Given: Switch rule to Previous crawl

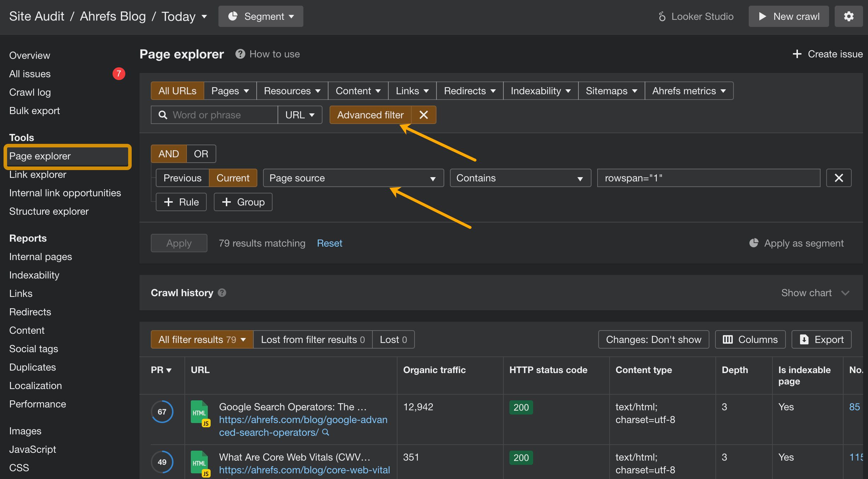Looking at the screenshot, I should [x=182, y=178].
